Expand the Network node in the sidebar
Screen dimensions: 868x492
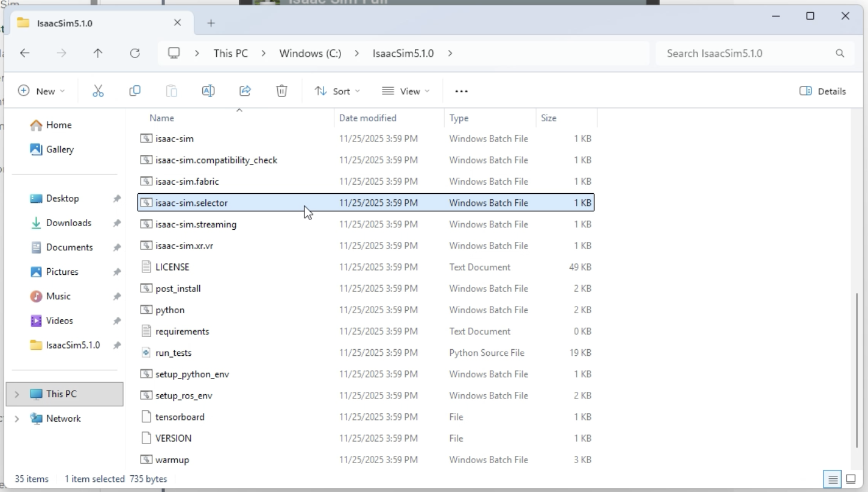[16, 418]
